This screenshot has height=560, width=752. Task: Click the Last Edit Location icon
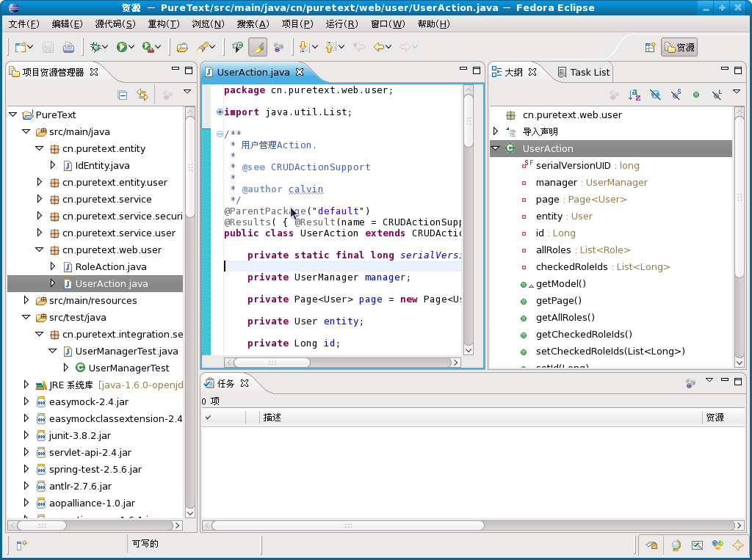(x=358, y=47)
